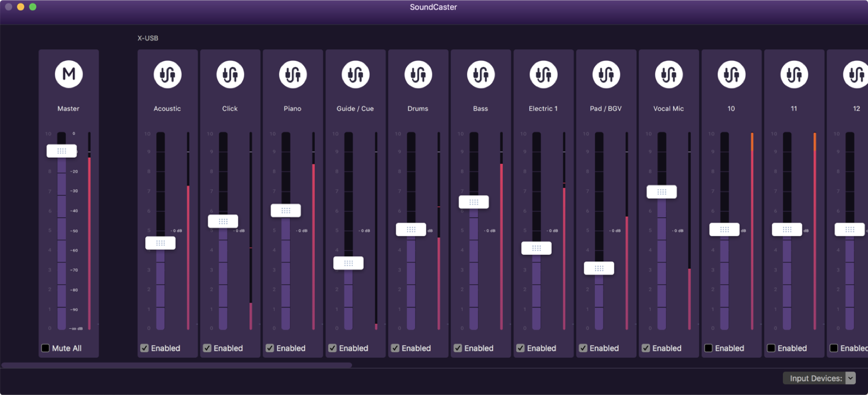
Task: Click the Drums channel input icon
Action: (418, 74)
